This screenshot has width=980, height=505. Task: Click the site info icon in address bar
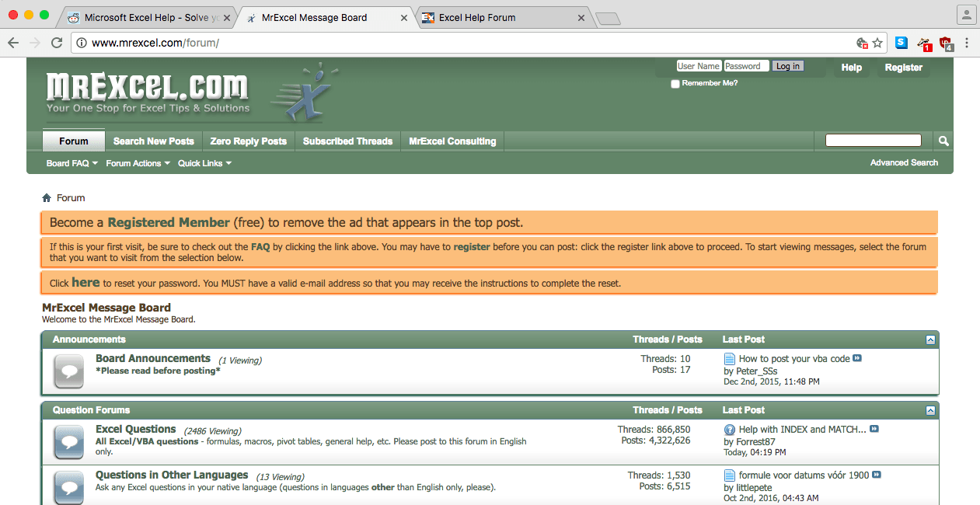point(82,43)
